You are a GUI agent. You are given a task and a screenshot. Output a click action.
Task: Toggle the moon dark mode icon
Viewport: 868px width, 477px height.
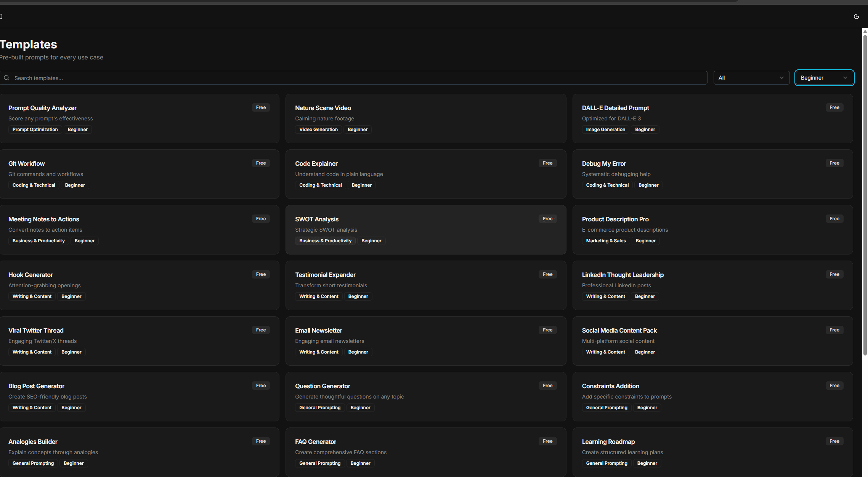point(856,16)
